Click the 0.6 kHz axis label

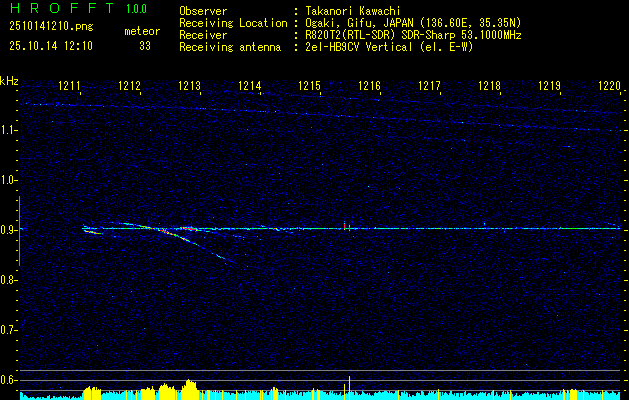tap(8, 380)
